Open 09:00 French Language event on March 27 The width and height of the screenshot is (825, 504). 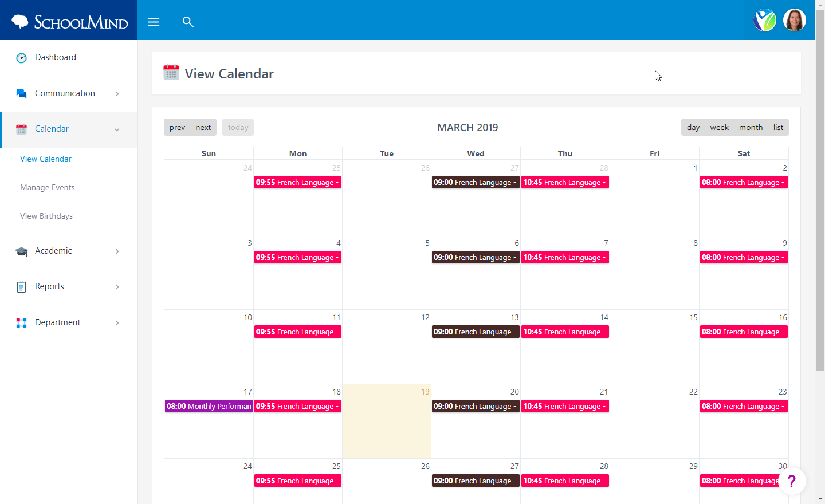476,481
